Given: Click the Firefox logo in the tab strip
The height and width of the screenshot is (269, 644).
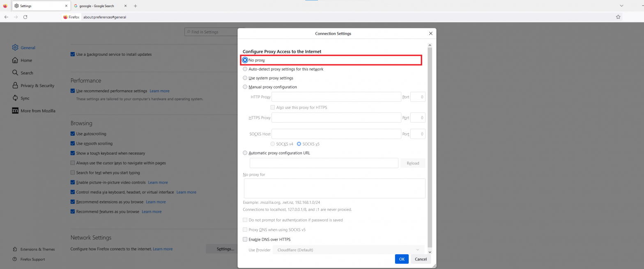Looking at the screenshot, I should point(5,6).
